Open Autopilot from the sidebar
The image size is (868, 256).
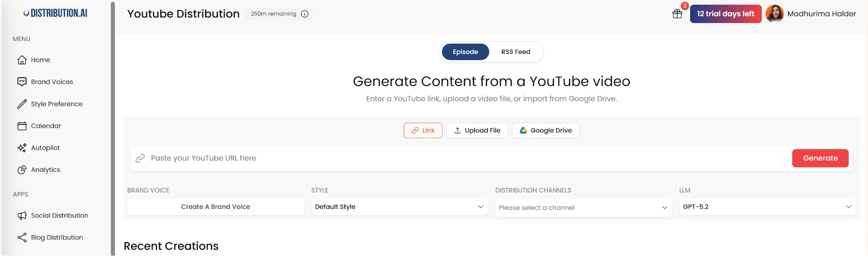point(45,148)
